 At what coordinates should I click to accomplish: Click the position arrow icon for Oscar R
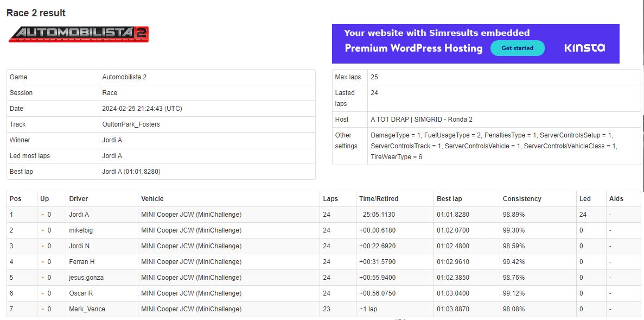pos(42,294)
